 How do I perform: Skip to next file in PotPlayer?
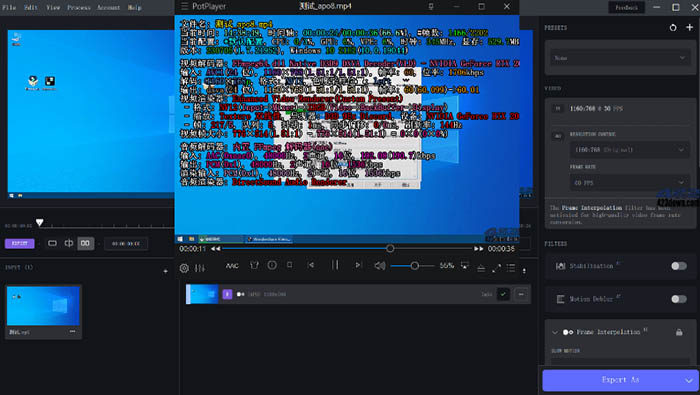pos(358,265)
